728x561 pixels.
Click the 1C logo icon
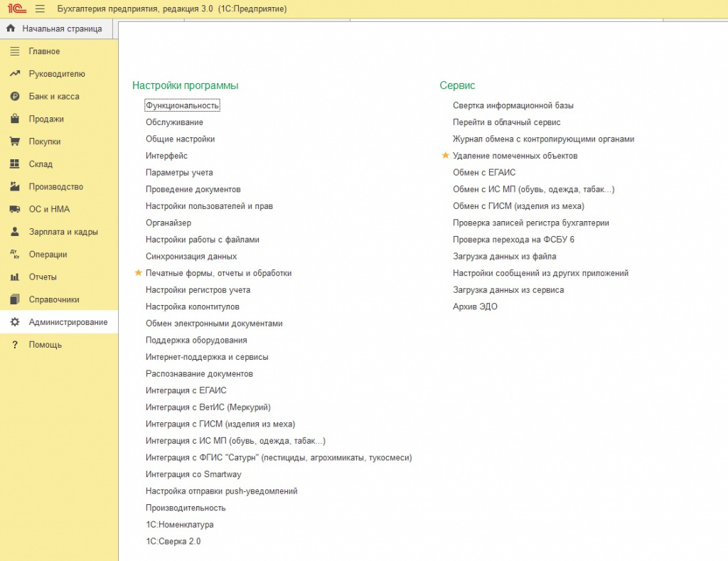click(x=17, y=9)
